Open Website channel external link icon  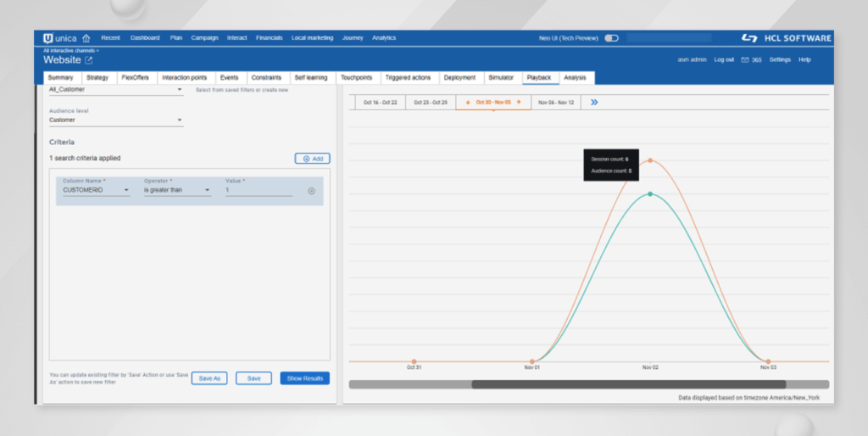click(89, 60)
